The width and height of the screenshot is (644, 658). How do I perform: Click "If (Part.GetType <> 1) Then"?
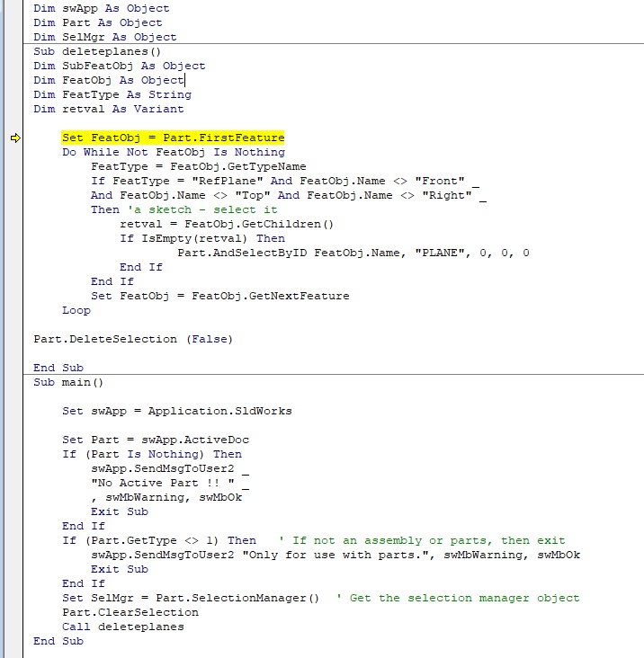coord(159,540)
